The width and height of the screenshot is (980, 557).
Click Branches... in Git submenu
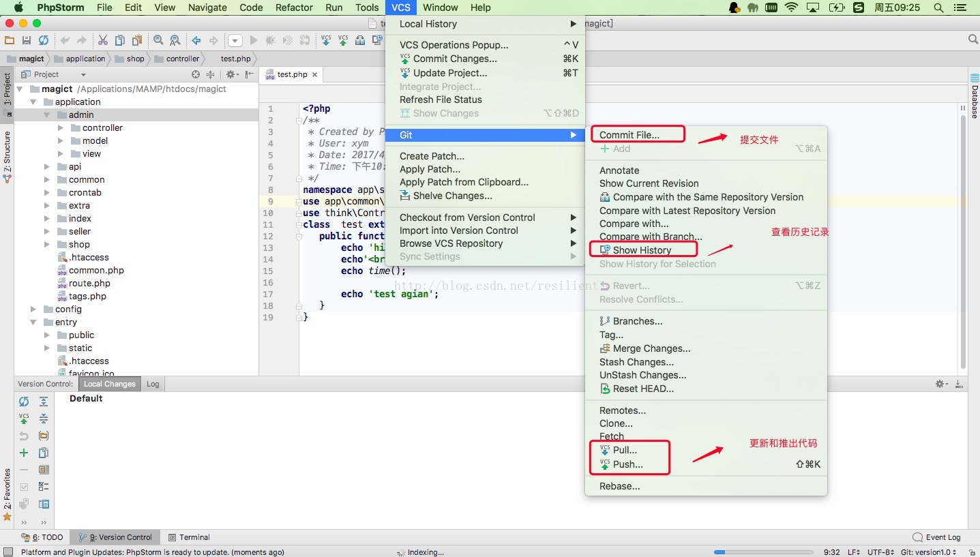(x=631, y=321)
